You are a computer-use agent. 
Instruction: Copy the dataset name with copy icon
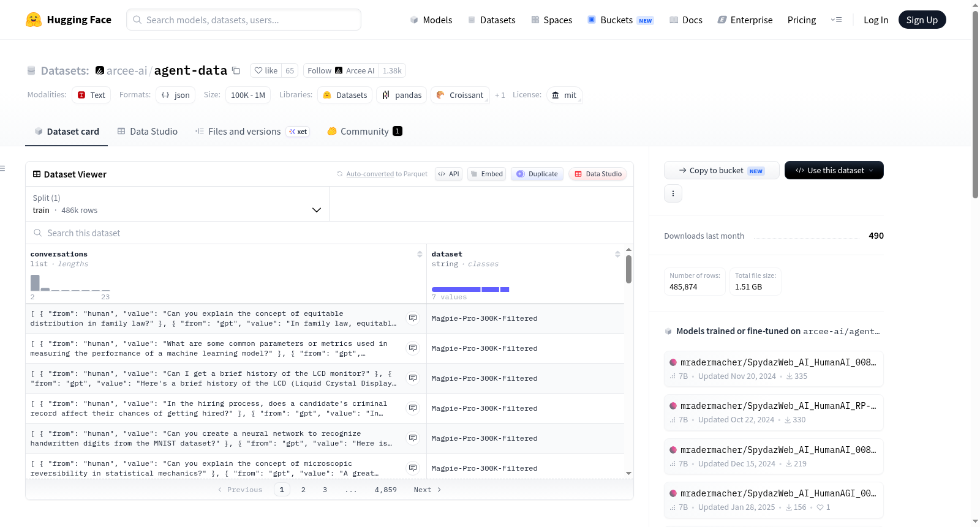click(236, 70)
